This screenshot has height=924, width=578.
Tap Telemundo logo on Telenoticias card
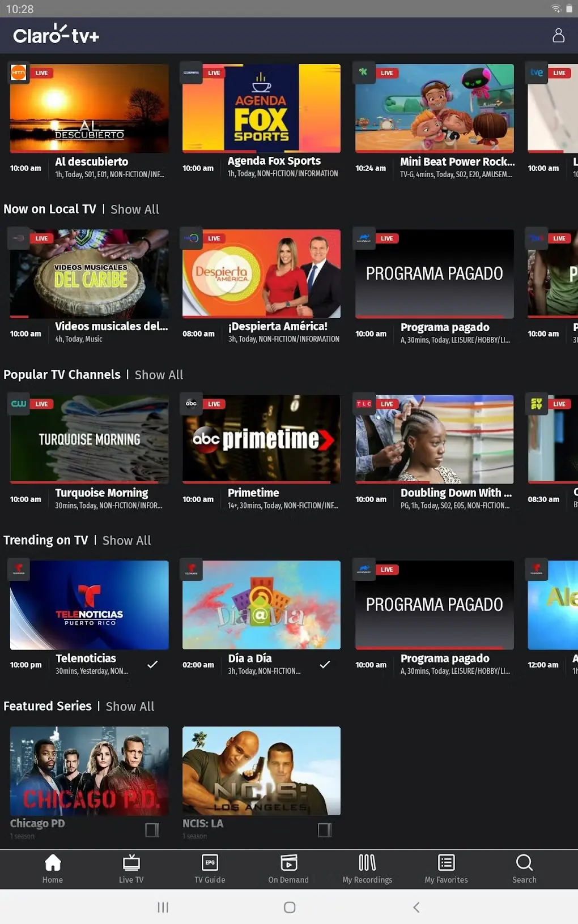[x=19, y=569]
